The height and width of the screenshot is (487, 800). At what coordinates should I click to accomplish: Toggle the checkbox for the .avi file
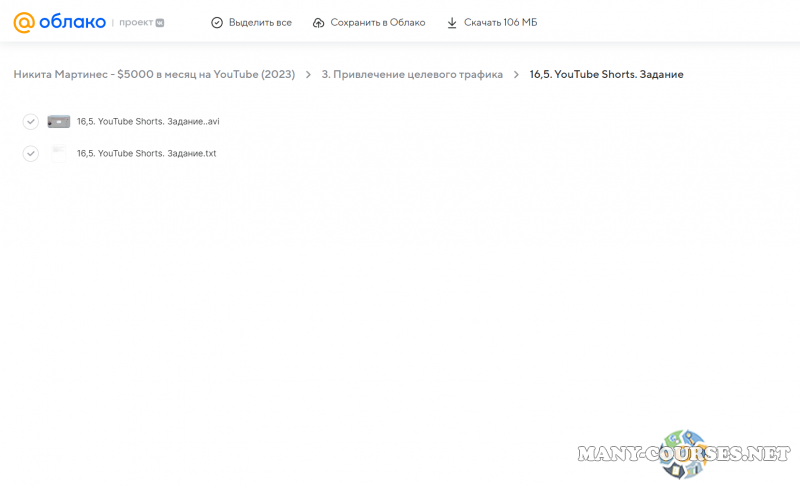(31, 122)
